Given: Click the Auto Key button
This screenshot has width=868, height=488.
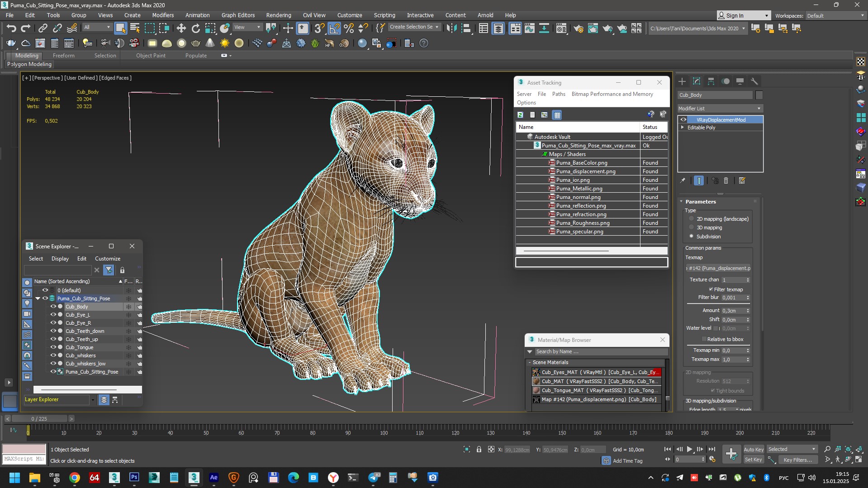Looking at the screenshot, I should pos(754,449).
